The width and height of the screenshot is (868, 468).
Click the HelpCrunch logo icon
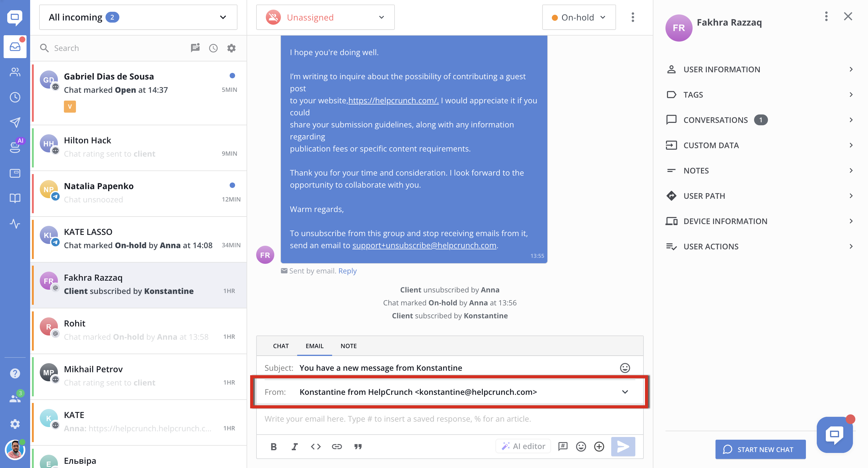click(15, 17)
